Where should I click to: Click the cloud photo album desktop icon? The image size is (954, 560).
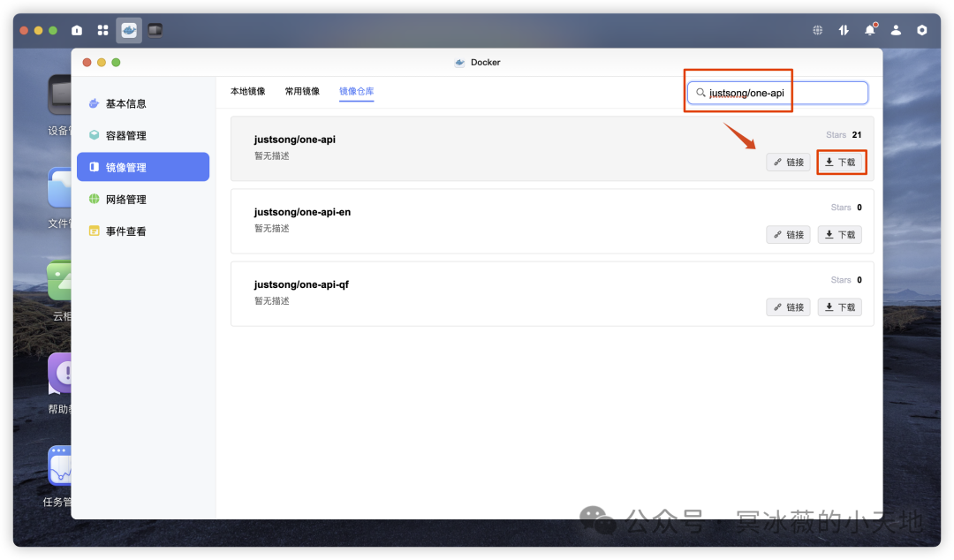pyautogui.click(x=60, y=281)
